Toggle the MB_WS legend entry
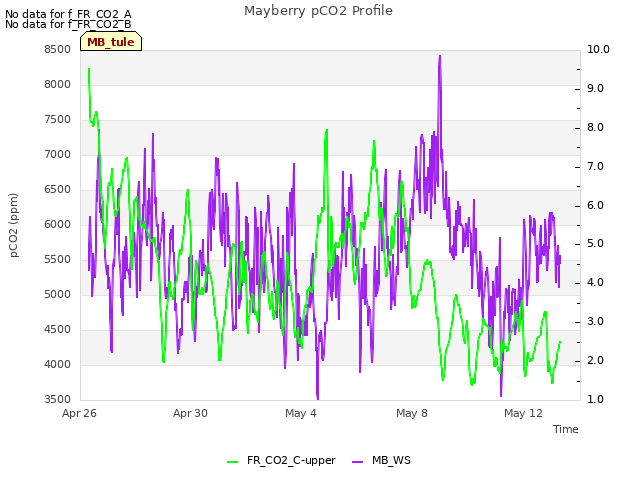 tap(381, 460)
